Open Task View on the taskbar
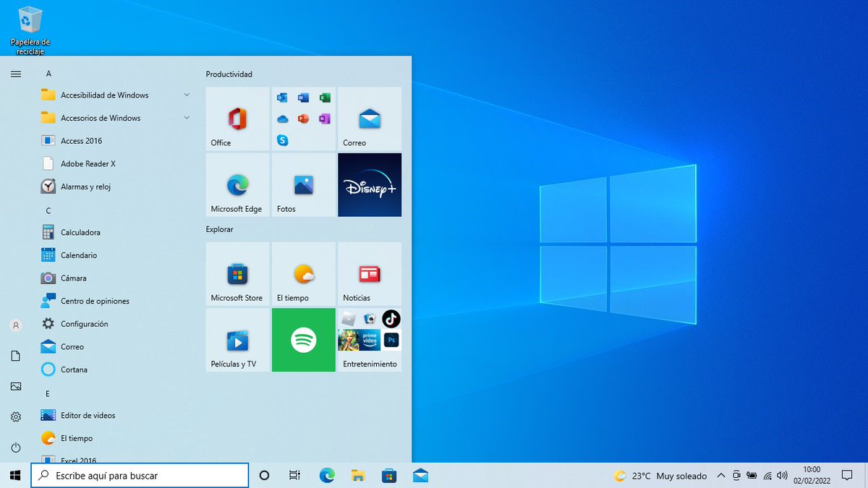 294,475
